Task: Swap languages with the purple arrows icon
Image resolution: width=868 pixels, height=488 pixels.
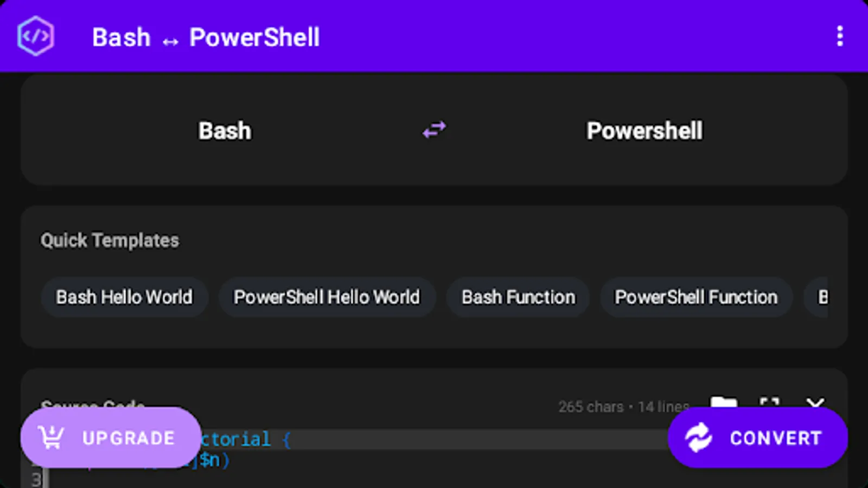Action: pyautogui.click(x=434, y=130)
